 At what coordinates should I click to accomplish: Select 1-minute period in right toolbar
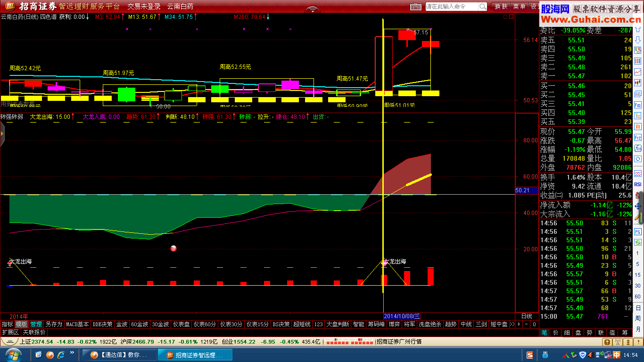coord(637,253)
